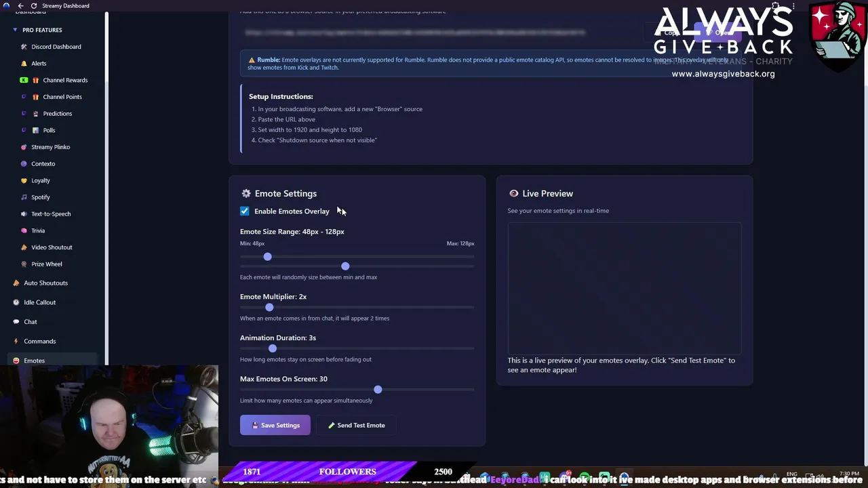The width and height of the screenshot is (868, 488).
Task: Click the browser reload icon
Action: [x=33, y=5]
